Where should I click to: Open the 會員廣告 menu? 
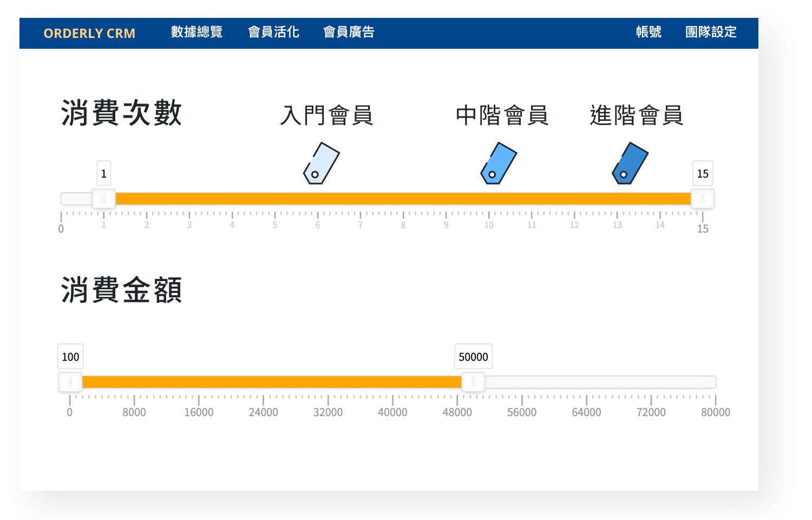coord(349,32)
